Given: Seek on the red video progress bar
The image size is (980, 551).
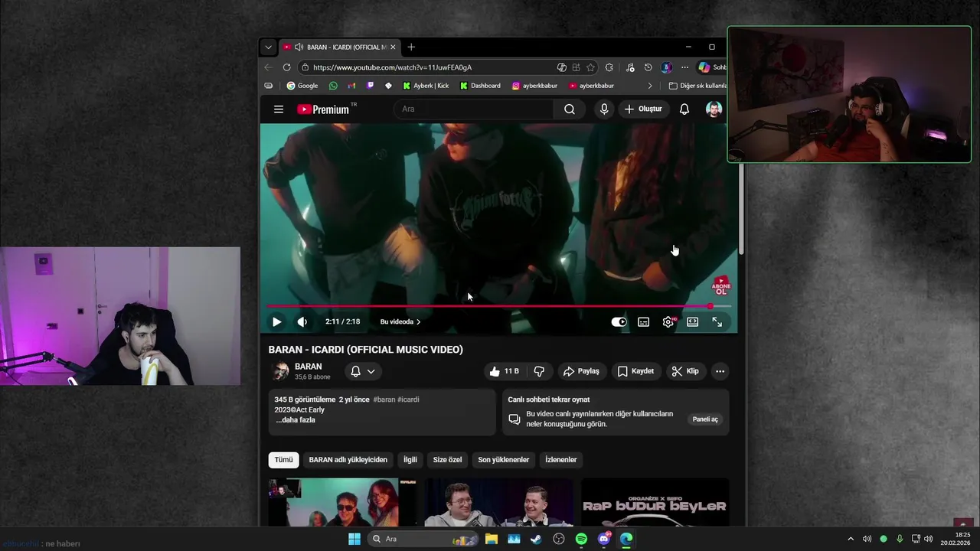Looking at the screenshot, I should [x=498, y=306].
